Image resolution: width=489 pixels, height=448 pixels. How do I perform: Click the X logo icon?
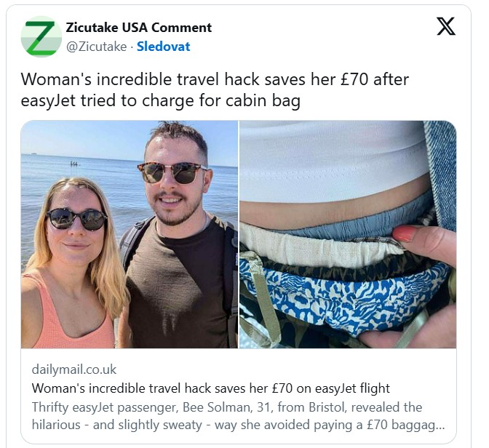coord(445,26)
